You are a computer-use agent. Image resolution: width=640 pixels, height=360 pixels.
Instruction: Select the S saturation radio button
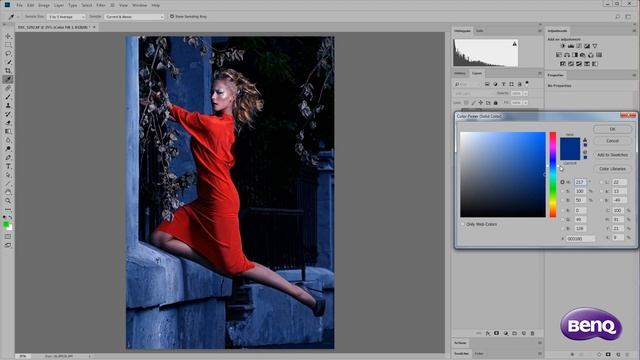point(562,191)
